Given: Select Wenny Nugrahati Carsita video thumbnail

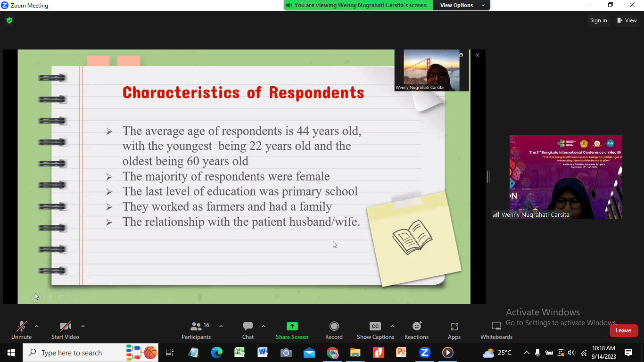Looking at the screenshot, I should pyautogui.click(x=566, y=177).
